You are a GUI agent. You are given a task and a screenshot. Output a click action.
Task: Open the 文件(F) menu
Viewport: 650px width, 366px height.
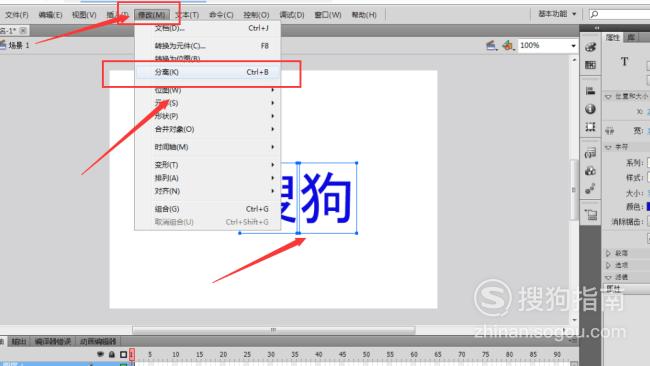coord(17,15)
